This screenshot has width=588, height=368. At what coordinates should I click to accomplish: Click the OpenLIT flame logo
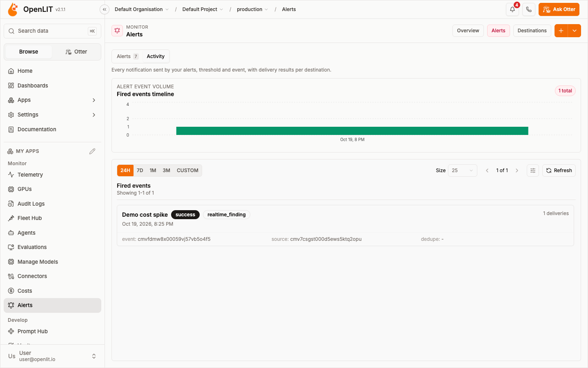[x=13, y=9]
